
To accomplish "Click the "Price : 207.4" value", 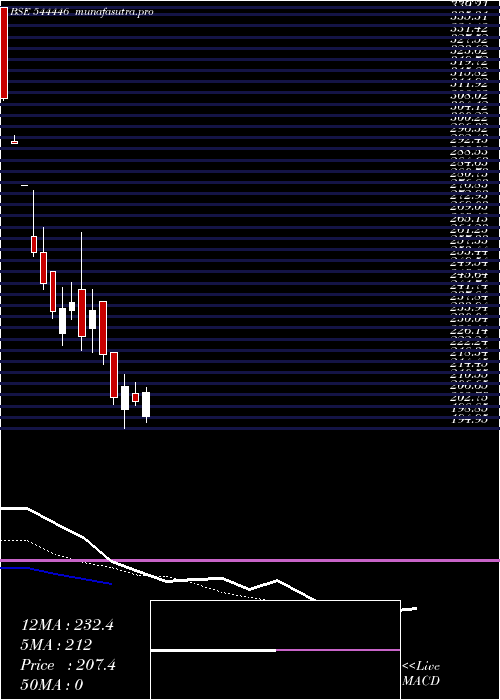I will click(68, 665).
